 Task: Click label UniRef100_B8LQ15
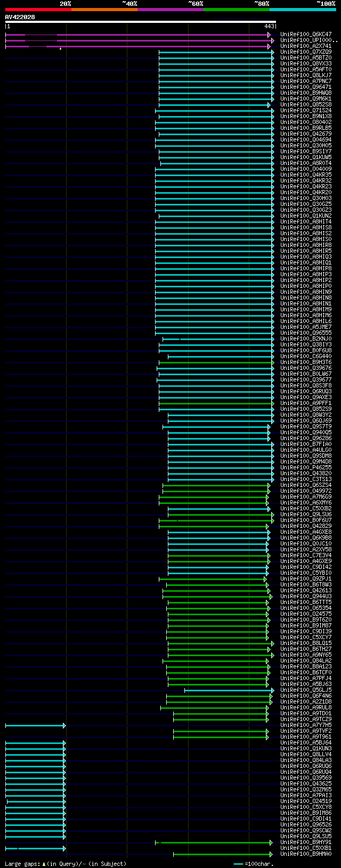(x=306, y=643)
